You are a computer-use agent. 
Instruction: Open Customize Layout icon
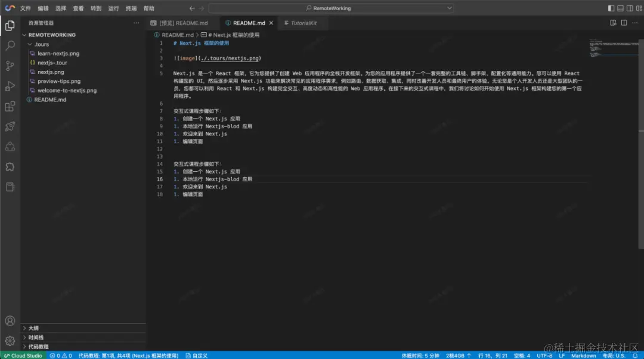tap(639, 8)
